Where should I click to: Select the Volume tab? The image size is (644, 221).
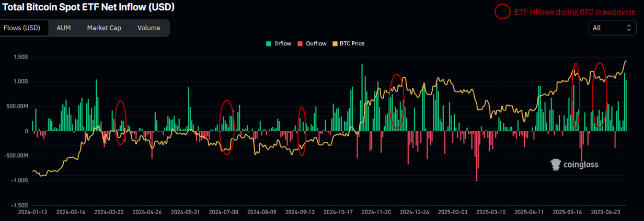coord(148,28)
